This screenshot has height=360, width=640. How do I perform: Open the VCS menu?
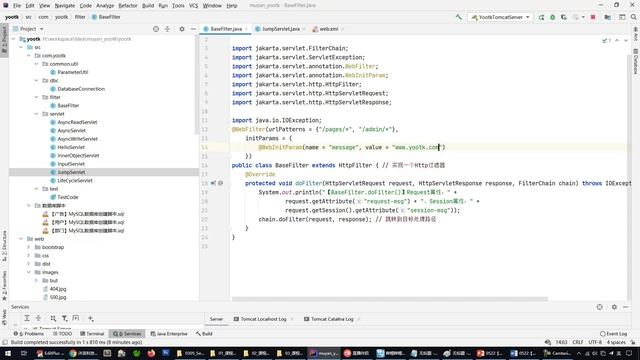(193, 6)
